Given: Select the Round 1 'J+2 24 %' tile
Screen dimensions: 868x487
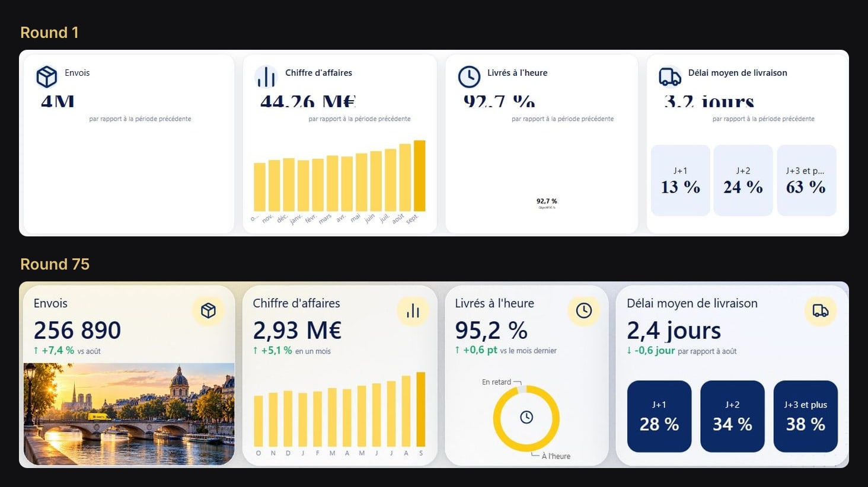Looking at the screenshot, I should 743,181.
